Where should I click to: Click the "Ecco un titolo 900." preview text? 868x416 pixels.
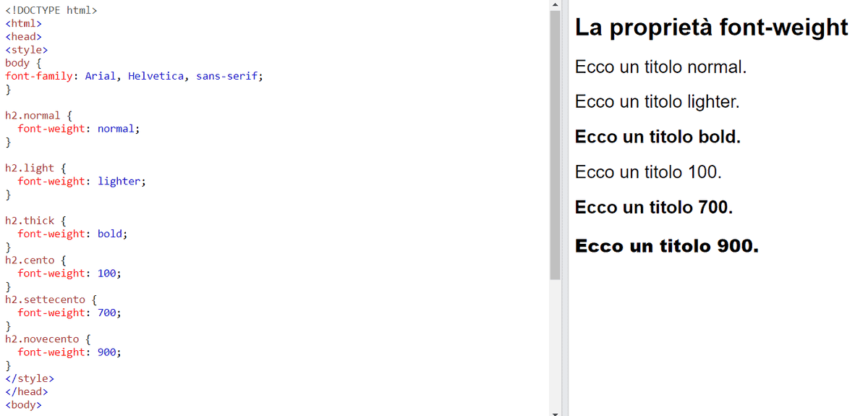(667, 246)
